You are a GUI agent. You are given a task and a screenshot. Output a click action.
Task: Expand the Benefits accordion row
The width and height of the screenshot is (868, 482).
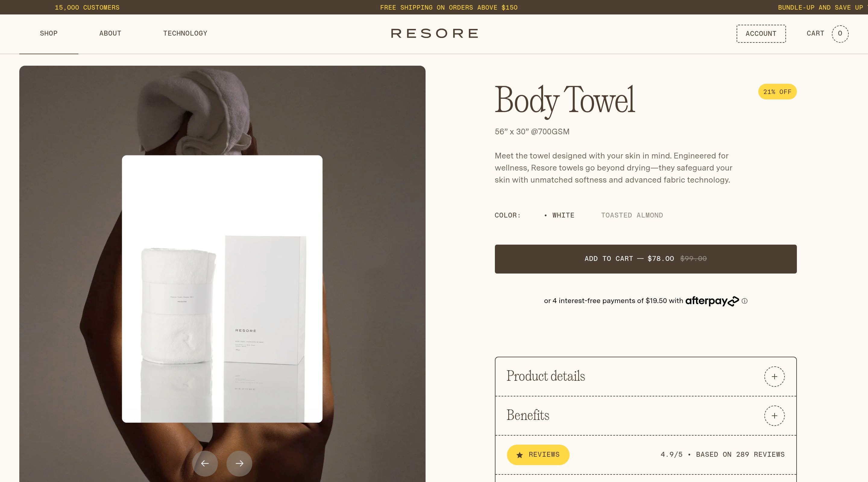(x=646, y=416)
